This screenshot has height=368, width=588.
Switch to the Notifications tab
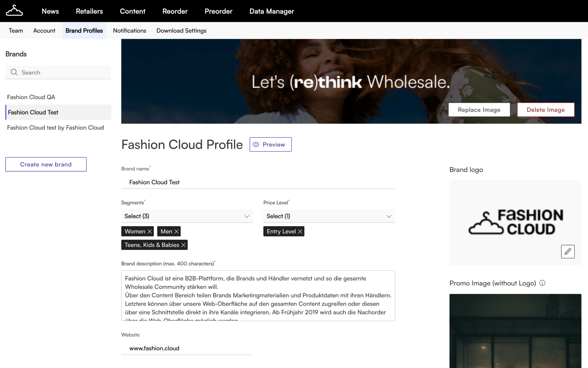129,31
